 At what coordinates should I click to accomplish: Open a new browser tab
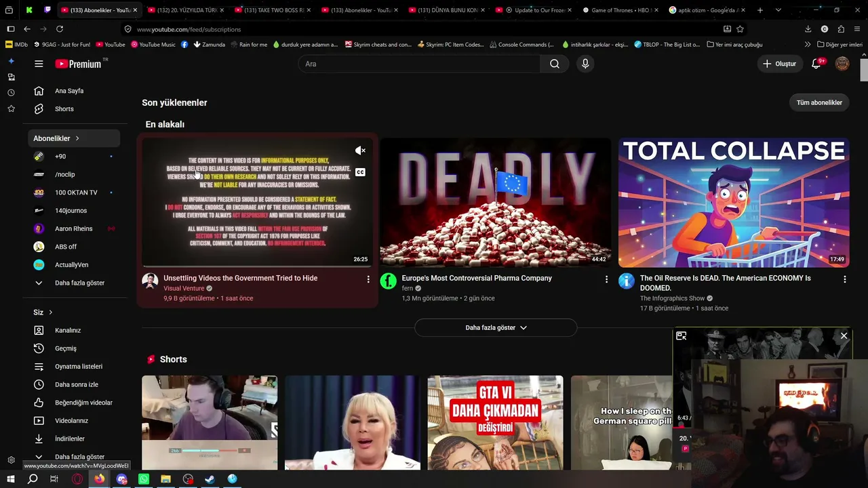coord(760,10)
